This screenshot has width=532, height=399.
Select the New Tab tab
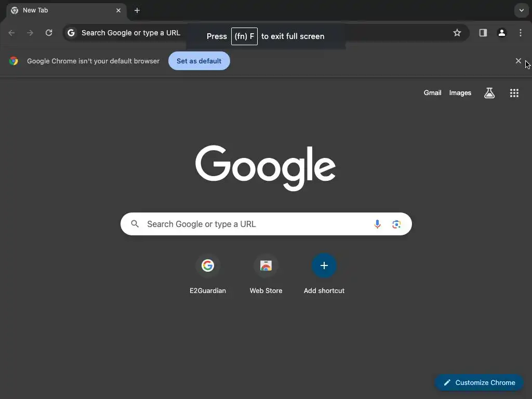click(66, 10)
